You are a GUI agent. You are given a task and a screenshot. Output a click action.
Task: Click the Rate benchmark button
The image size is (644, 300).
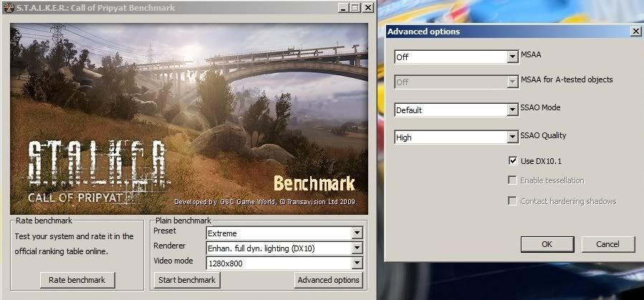77,280
